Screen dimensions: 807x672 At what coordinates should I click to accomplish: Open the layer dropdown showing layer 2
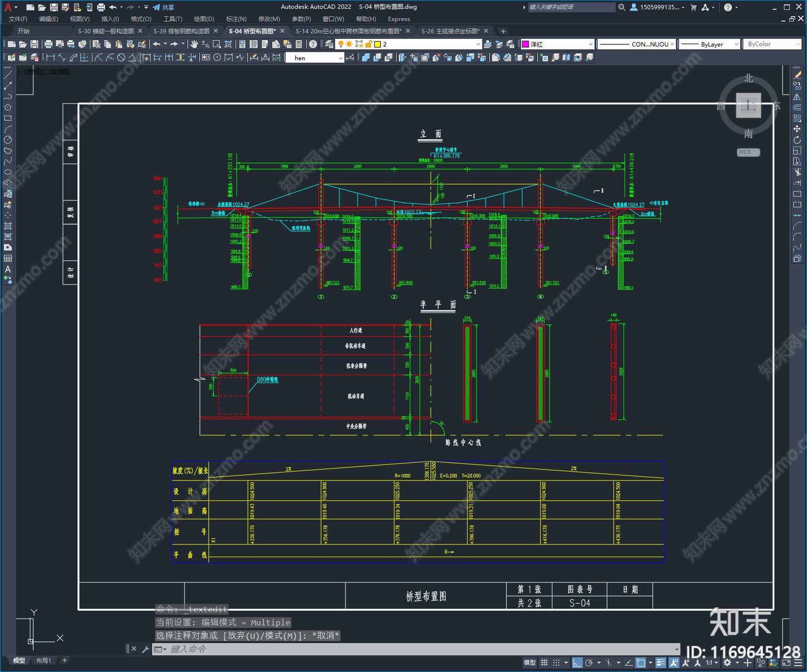409,44
